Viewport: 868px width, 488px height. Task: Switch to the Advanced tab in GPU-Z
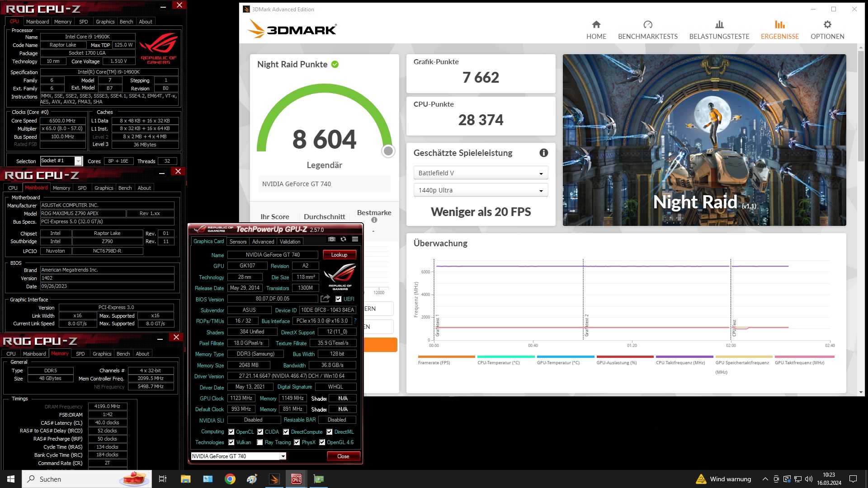263,241
